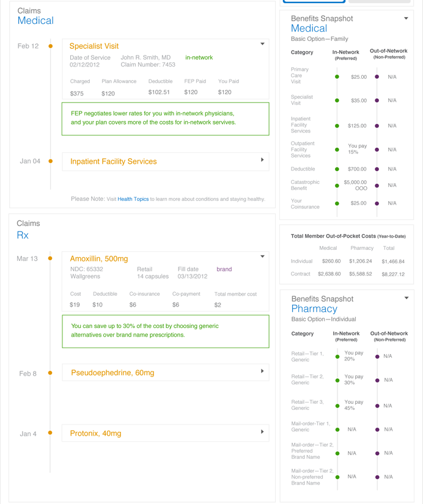Click the Amoxillin, 500mg title
Image resolution: width=423 pixels, height=504 pixels.
99,259
